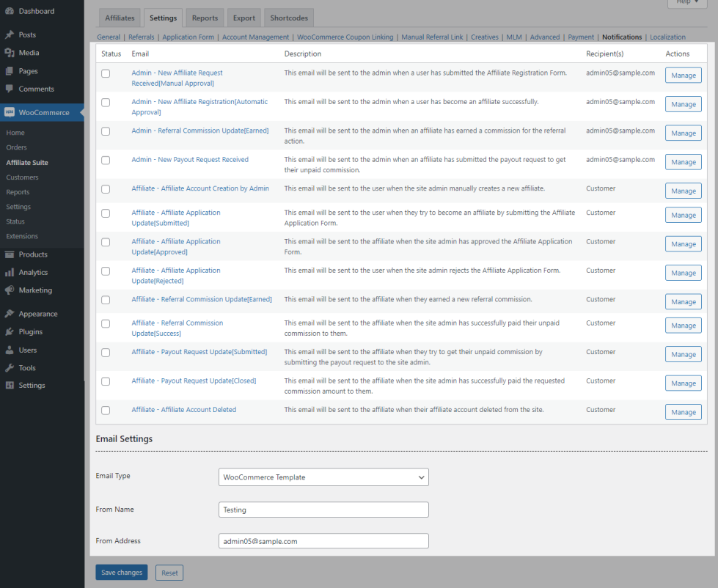Click the Dashboard icon in sidebar
Viewport: 718px width, 588px height.
10,11
